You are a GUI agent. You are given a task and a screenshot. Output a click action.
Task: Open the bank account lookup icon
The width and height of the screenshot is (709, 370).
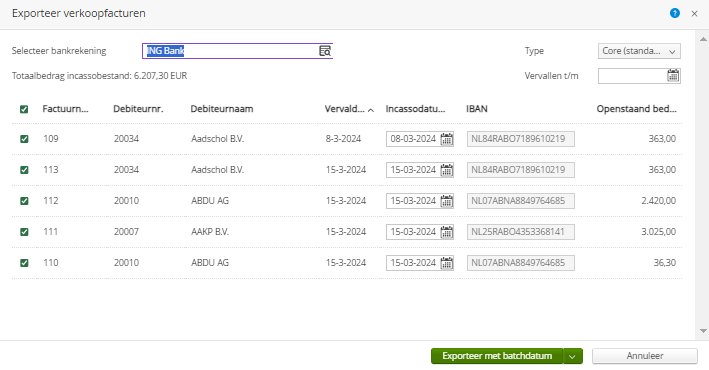325,51
